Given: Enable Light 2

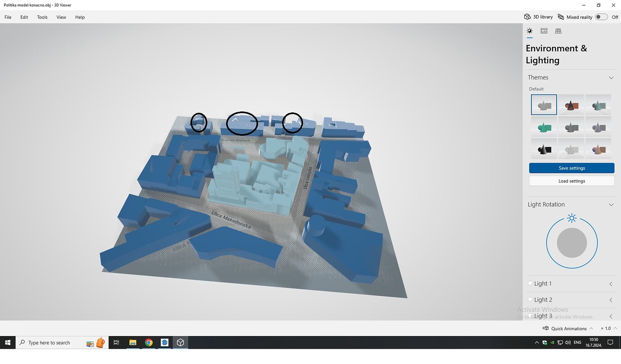Looking at the screenshot, I should [530, 299].
